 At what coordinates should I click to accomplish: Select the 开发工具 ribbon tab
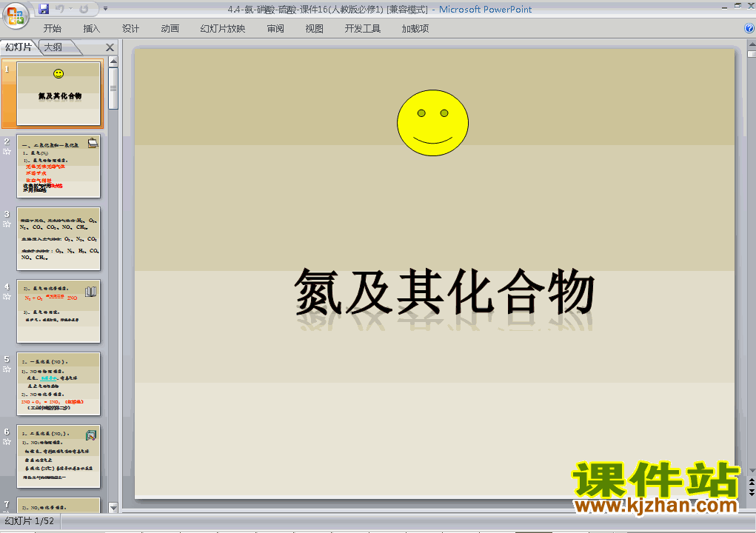point(363,29)
